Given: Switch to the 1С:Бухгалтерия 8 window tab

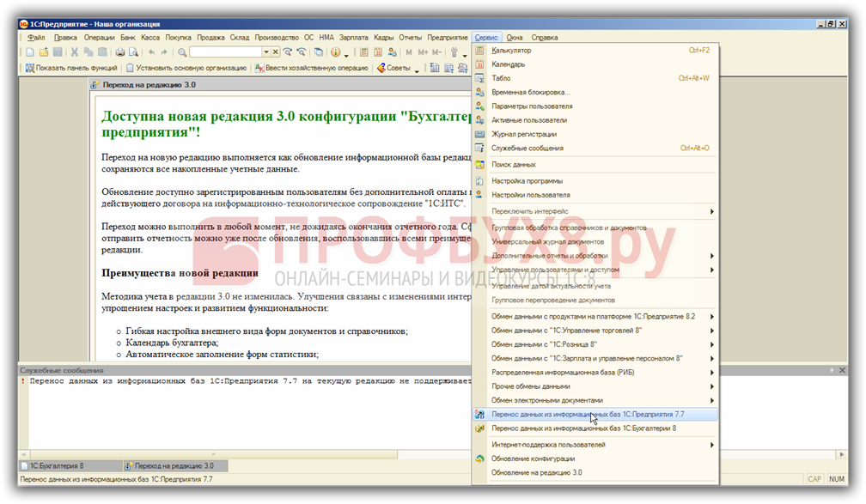Looking at the screenshot, I should pyautogui.click(x=58, y=465).
